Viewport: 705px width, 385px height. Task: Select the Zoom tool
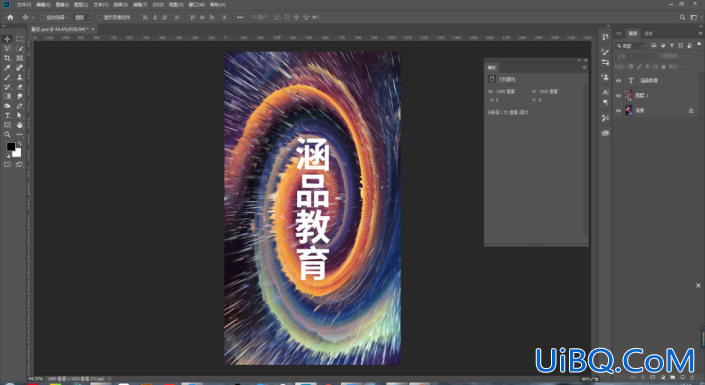pyautogui.click(x=7, y=134)
